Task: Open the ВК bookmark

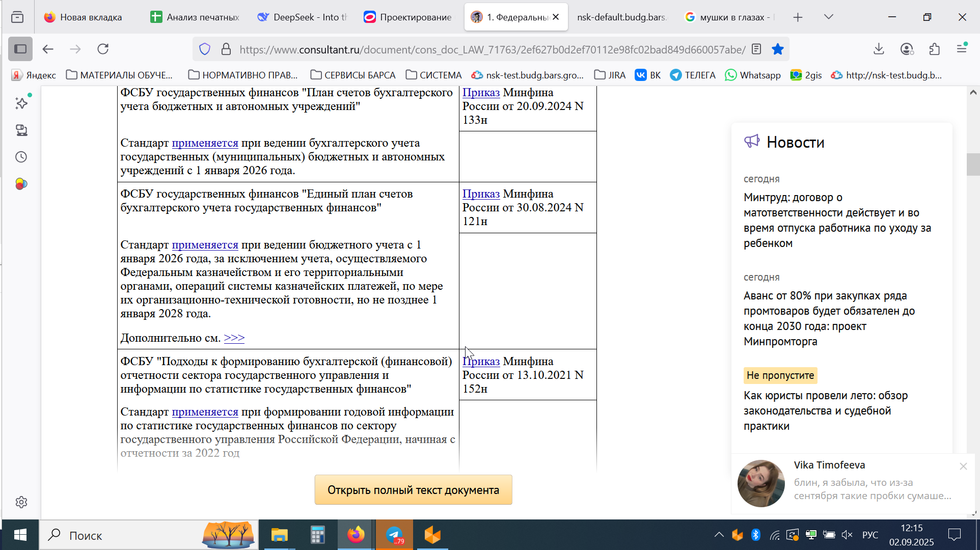Action: tap(648, 75)
